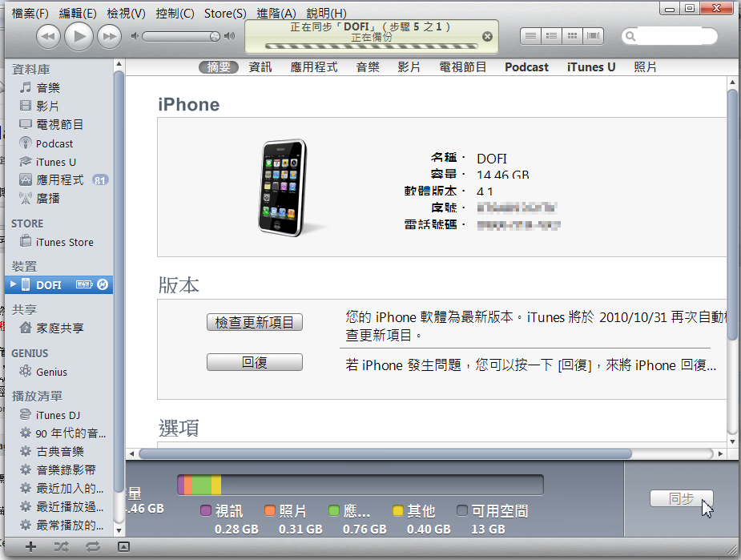
Task: Open the 進階(A) menu
Action: [x=276, y=14]
